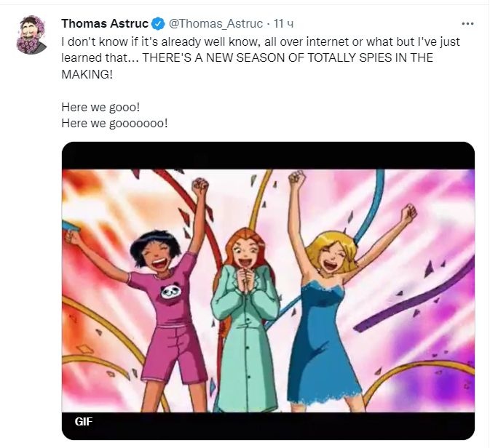Click Thomas Astruc's profile avatar
Screen dimensions: 490x448
click(31, 34)
